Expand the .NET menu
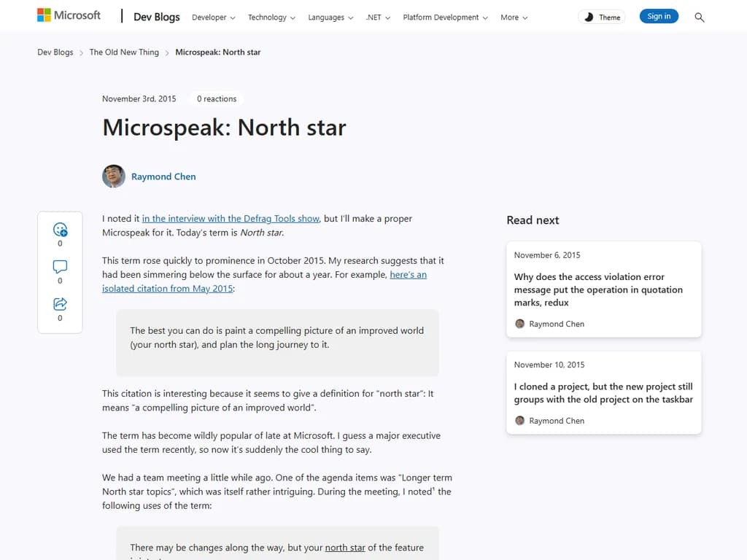The height and width of the screenshot is (560, 747). (x=378, y=17)
